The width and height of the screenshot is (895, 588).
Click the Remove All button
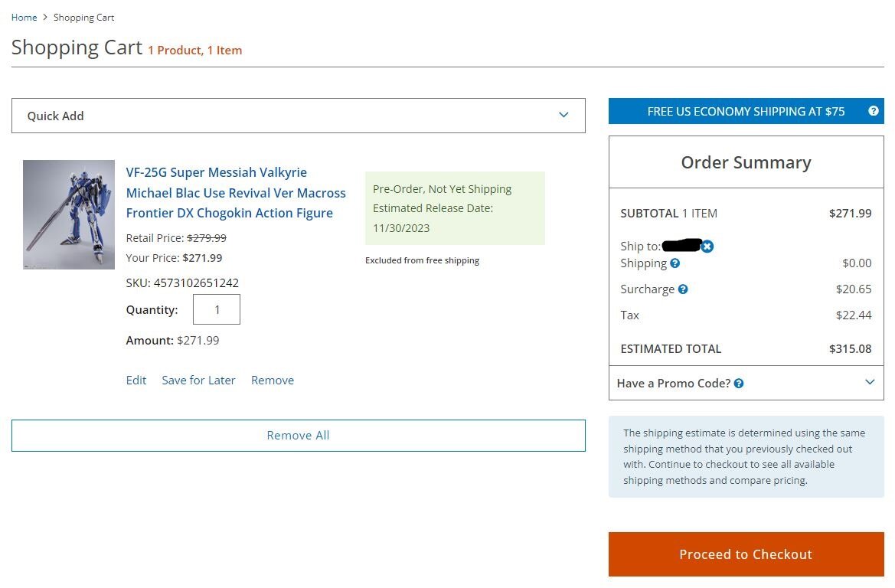tap(298, 436)
